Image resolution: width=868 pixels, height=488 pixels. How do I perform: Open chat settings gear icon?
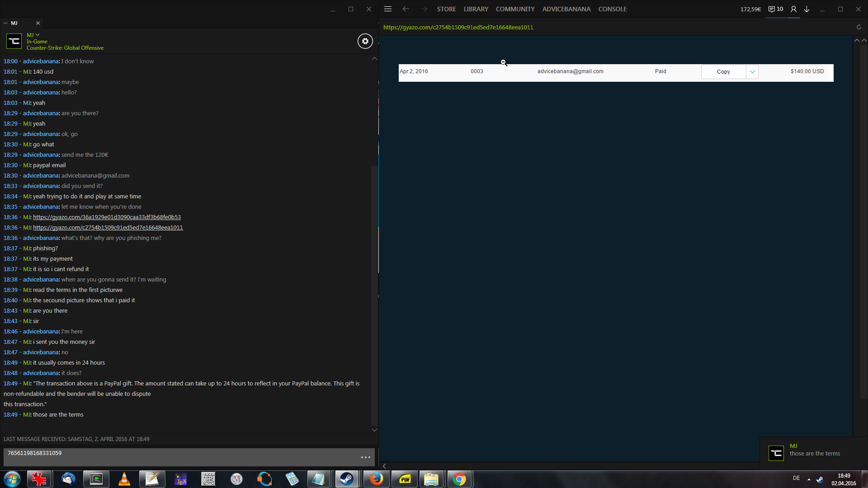tap(365, 41)
